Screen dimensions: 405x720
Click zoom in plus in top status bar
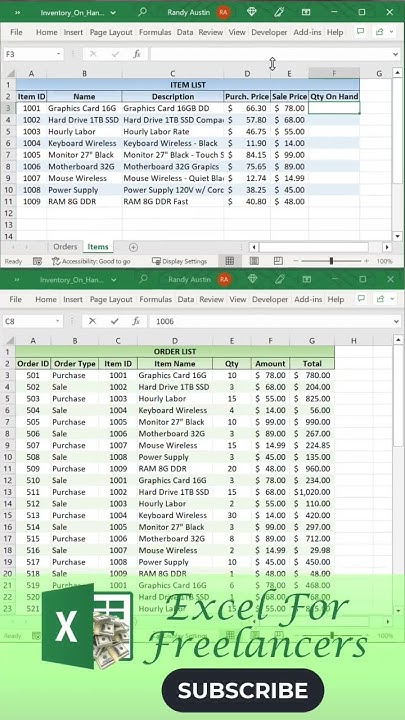coord(366,261)
